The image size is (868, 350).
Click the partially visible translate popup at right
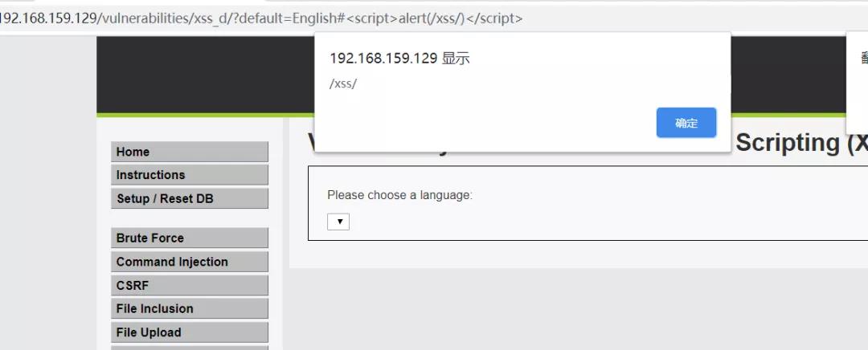pyautogui.click(x=858, y=72)
